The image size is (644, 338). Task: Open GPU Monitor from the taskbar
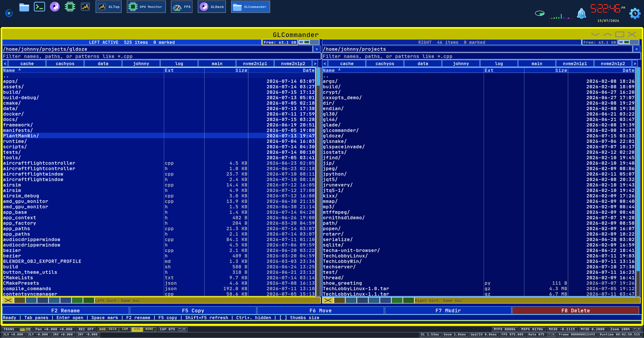point(146,7)
